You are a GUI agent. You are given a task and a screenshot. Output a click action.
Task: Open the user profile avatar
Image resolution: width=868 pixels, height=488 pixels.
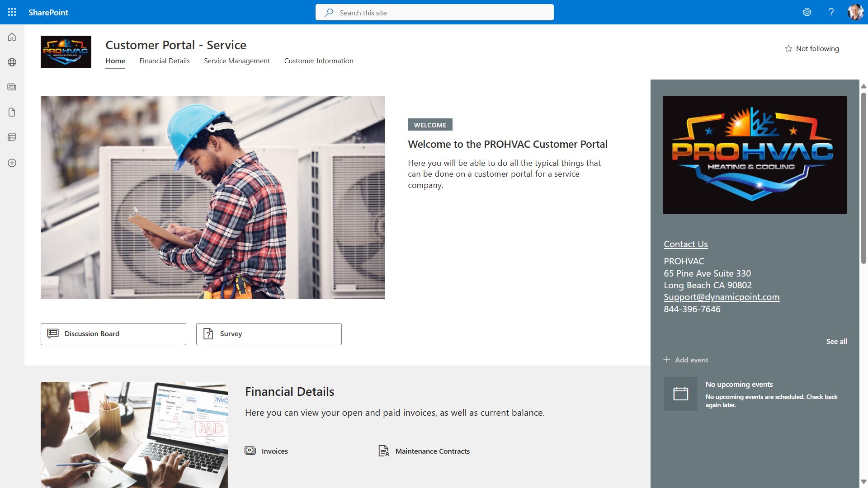pos(855,12)
